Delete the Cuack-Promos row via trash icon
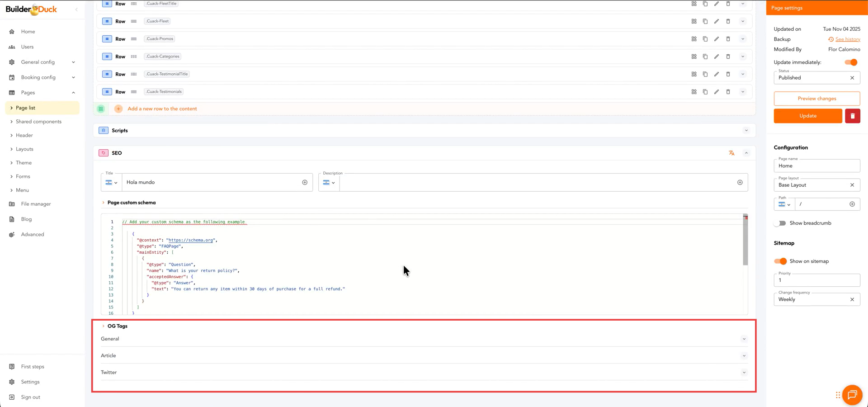The width and height of the screenshot is (868, 407). (x=728, y=39)
